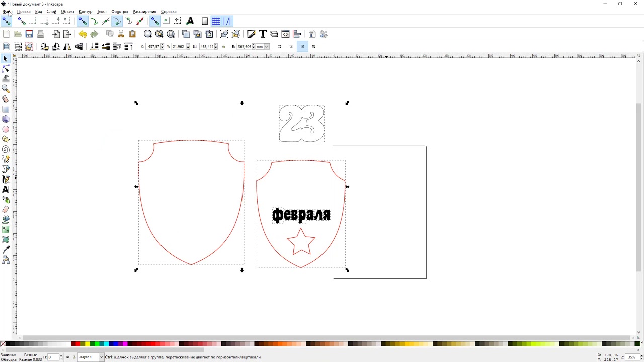Select the Tweak tool
Image resolution: width=644 pixels, height=362 pixels.
click(x=6, y=79)
